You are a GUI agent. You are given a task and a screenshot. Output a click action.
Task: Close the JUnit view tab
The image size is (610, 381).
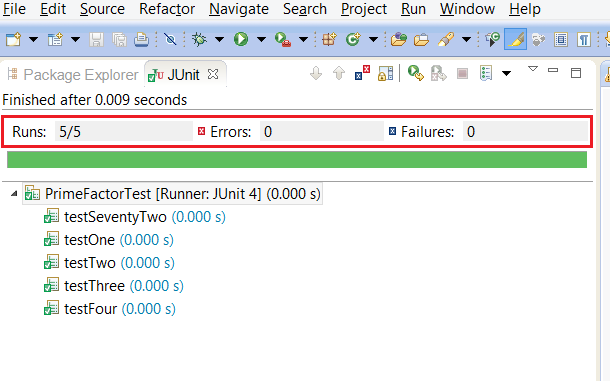pos(213,74)
